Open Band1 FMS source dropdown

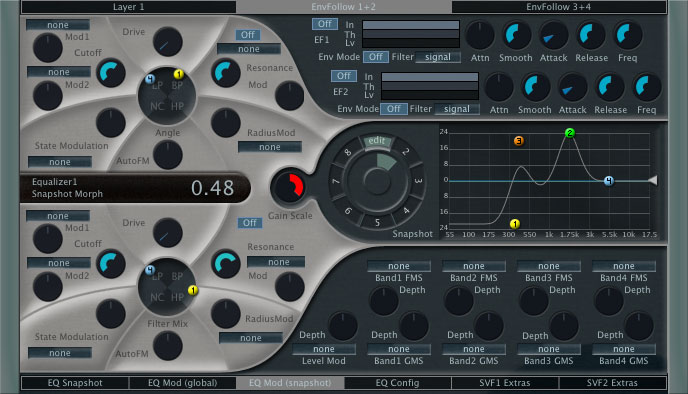coord(398,266)
